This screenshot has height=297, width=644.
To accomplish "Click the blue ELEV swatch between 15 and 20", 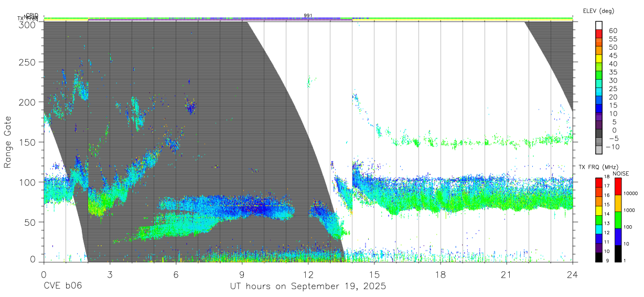I will 598,101.
